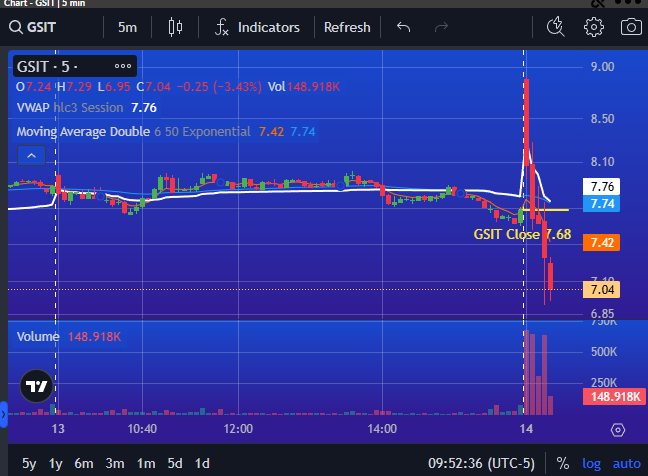Image resolution: width=648 pixels, height=476 pixels.
Task: Select the yellow GSIT Close 7.68 line
Action: (546, 210)
